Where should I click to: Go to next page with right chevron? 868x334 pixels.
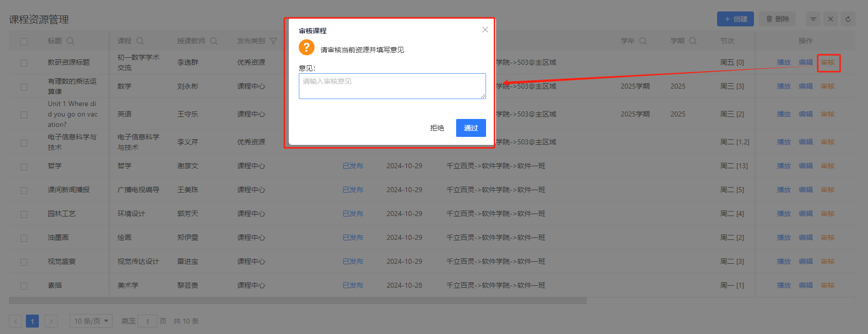point(51,321)
